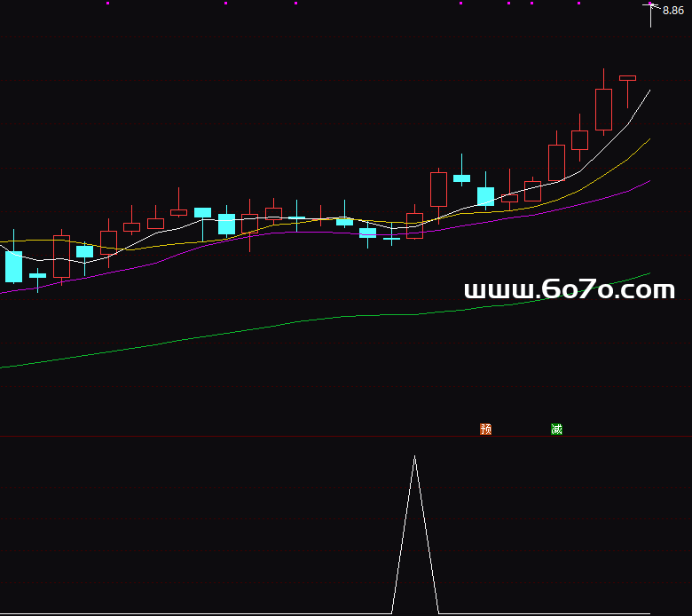Open the www.6o7o.com watermark link

tap(569, 290)
